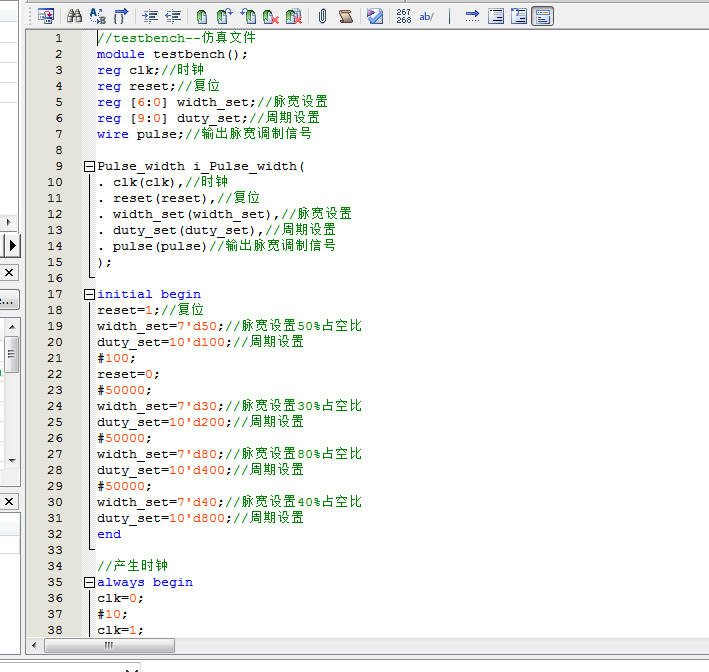Delete the current bookmark (single red X)
The height and width of the screenshot is (672, 709).
point(271,17)
